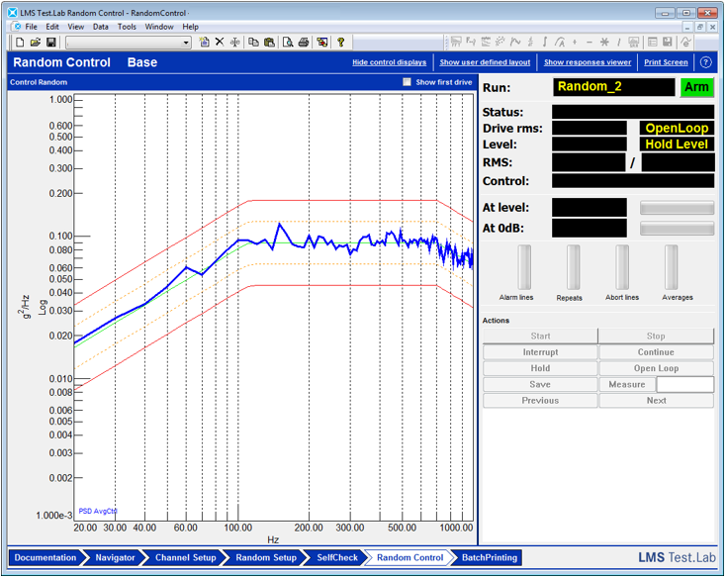The image size is (728, 578).
Task: Open the empty toolbar combo box dropdown
Action: tap(186, 43)
